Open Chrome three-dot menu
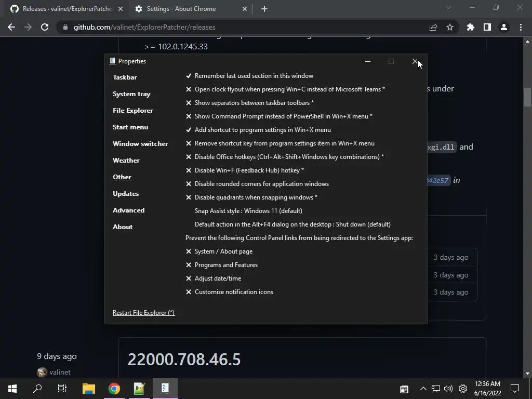 point(521,27)
